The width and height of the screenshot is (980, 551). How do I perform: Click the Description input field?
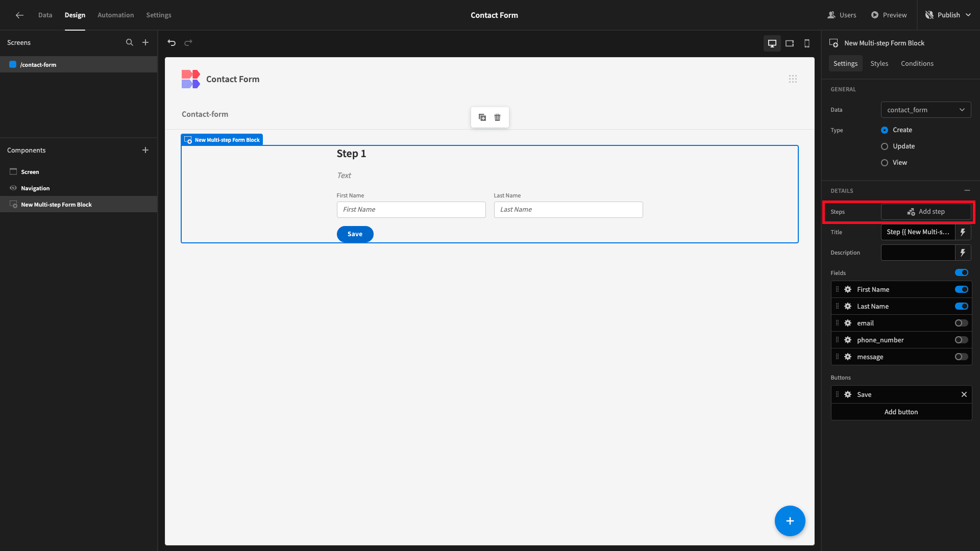pos(918,253)
